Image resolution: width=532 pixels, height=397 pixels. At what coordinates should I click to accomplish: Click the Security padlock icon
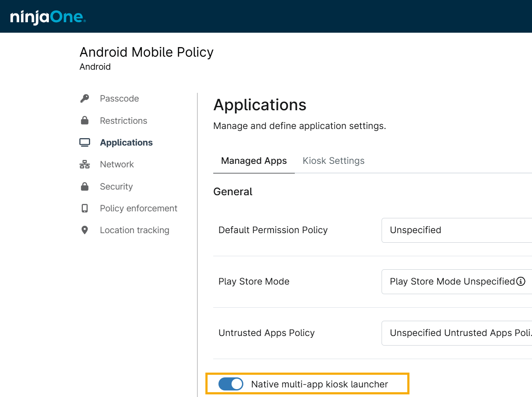pos(85,187)
